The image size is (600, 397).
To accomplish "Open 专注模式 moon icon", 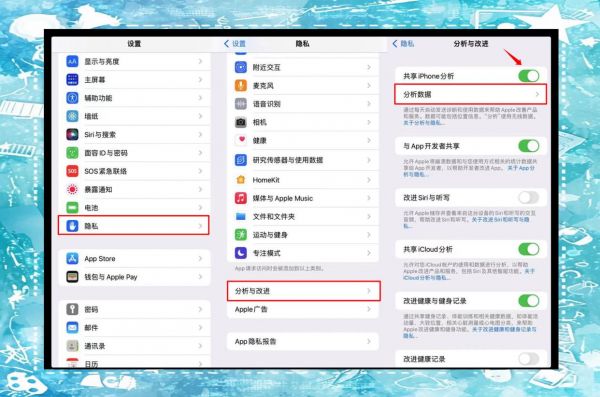I will tap(241, 253).
